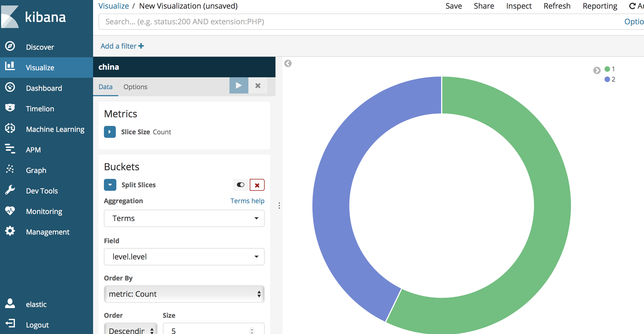Click the Graph network icon

[10, 169]
